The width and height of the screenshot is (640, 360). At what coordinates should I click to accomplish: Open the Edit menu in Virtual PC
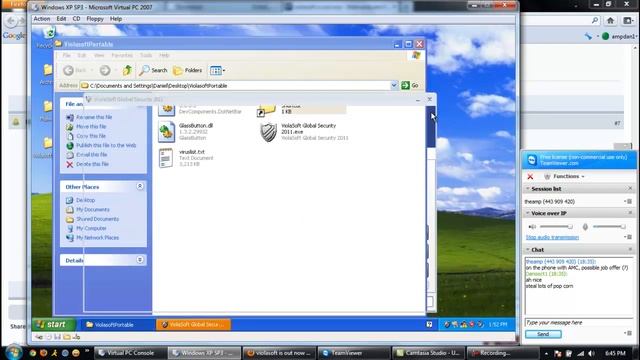point(61,19)
